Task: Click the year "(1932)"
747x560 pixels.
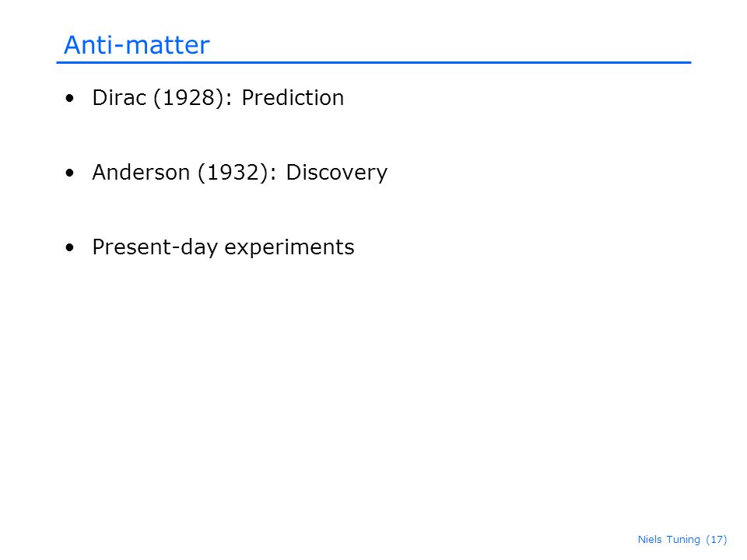Action: click(233, 173)
